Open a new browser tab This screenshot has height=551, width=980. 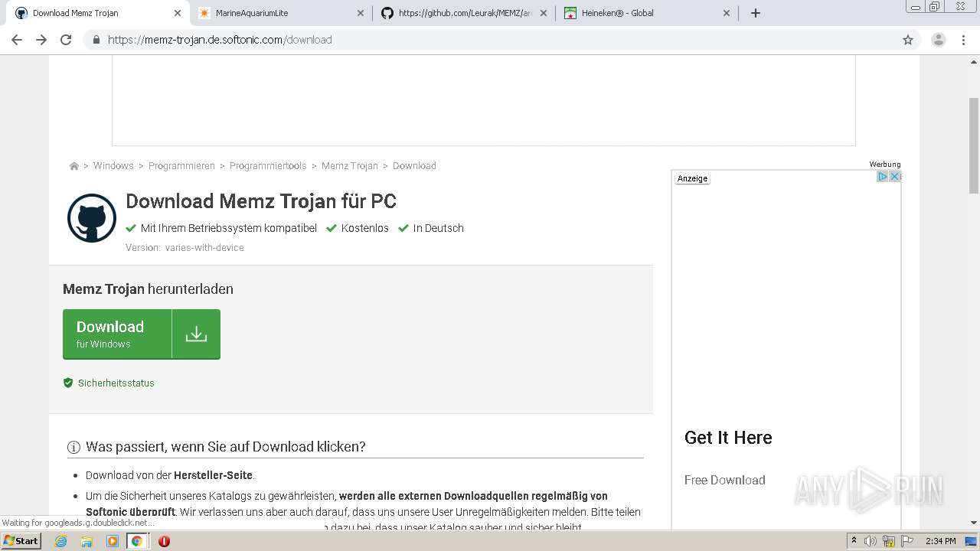(x=756, y=13)
